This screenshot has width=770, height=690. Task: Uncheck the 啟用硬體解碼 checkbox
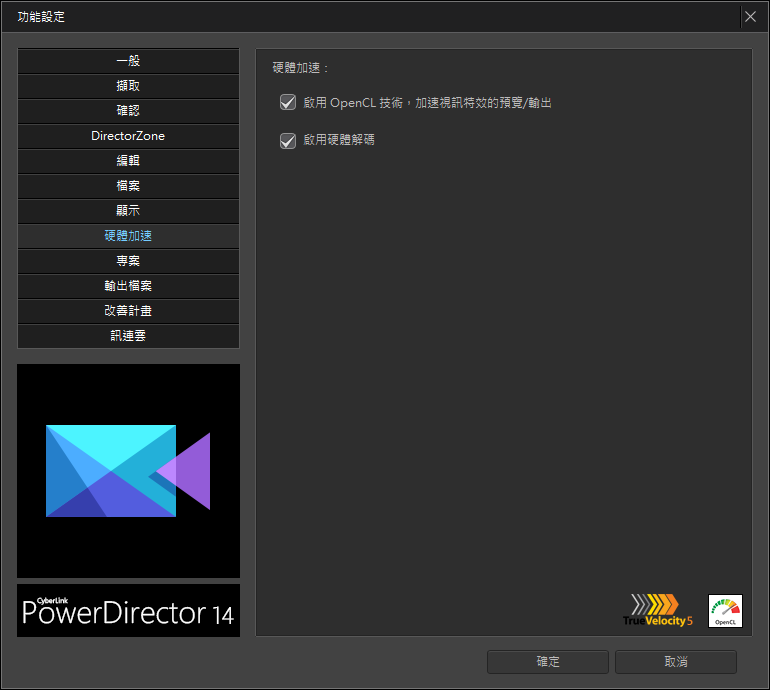point(288,141)
